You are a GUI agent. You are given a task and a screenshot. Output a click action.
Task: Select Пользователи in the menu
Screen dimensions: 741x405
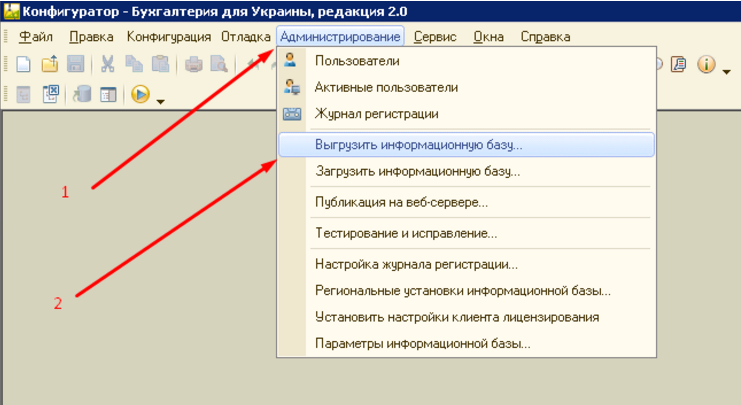(x=466, y=61)
